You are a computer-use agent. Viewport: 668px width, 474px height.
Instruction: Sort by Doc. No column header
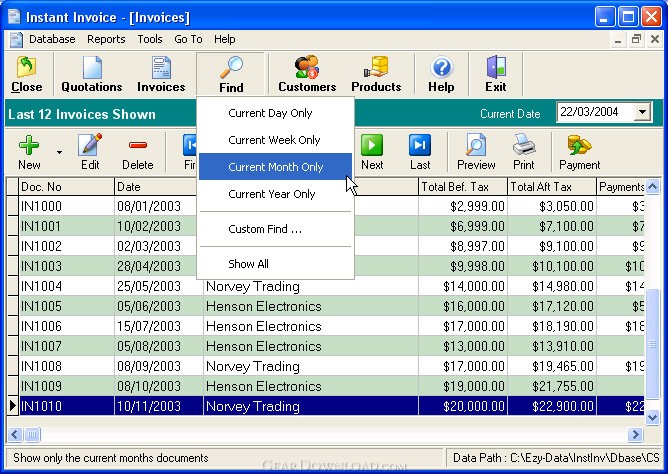(x=66, y=187)
